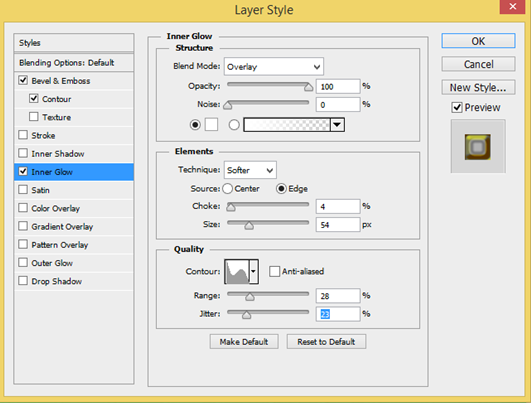The height and width of the screenshot is (403, 531).
Task: Toggle the Preview checkbox
Action: (x=457, y=108)
